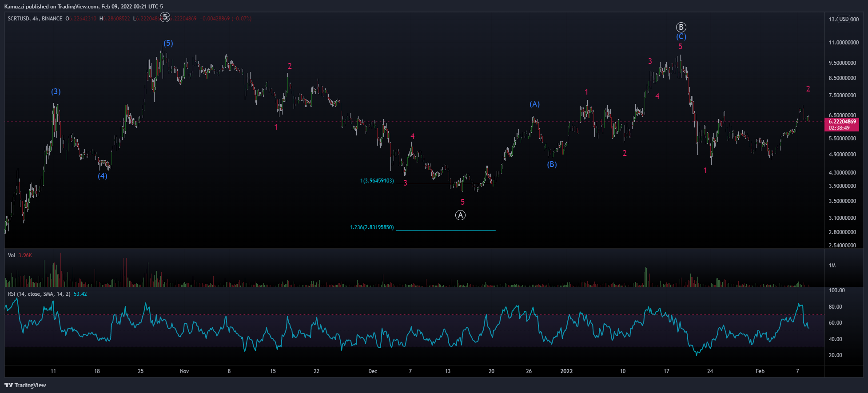Click the 40.00 RSI axis label
Screen dimensions: 868x393
(x=836, y=339)
